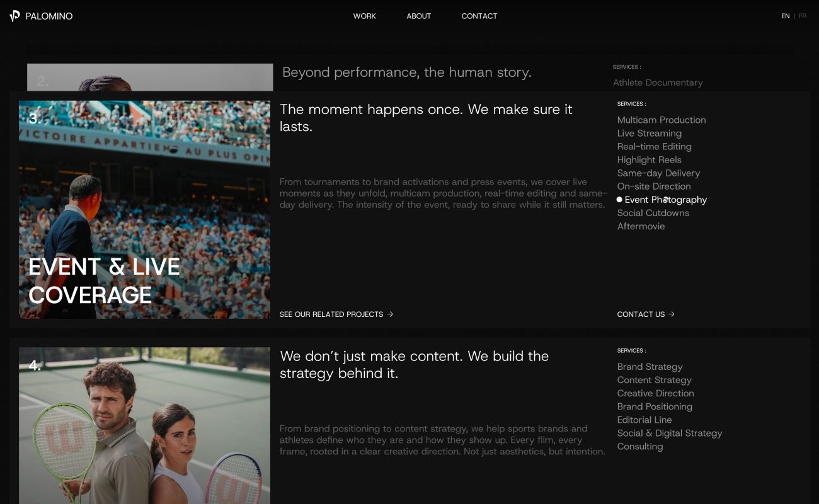Select Content Strategy service
This screenshot has width=819, height=504.
point(655,380)
